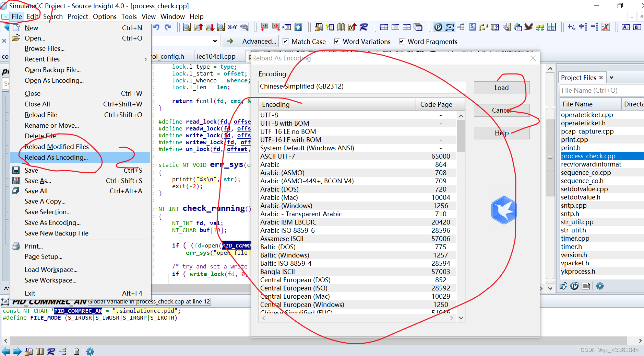The height and width of the screenshot is (356, 644).
Task: Click the green arrow search-go icon
Action: [x=230, y=42]
